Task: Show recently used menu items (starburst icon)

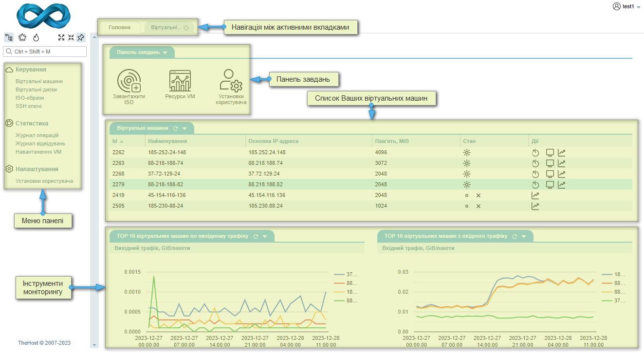Action: (22, 37)
